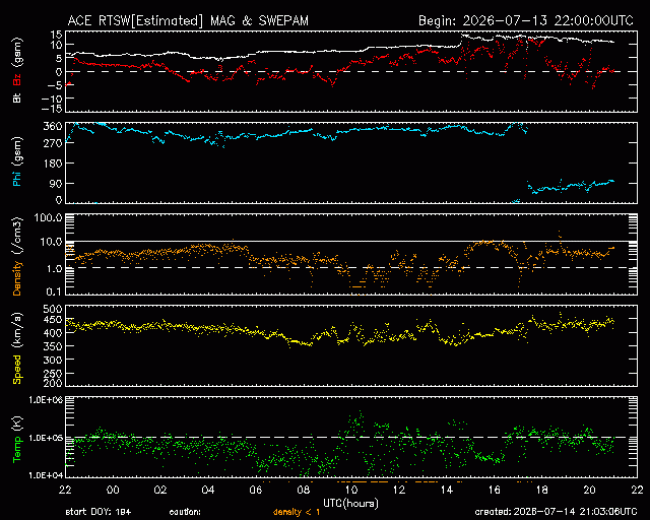
Task: Select the "06" hour label on the UTC axis
Action: point(256,490)
